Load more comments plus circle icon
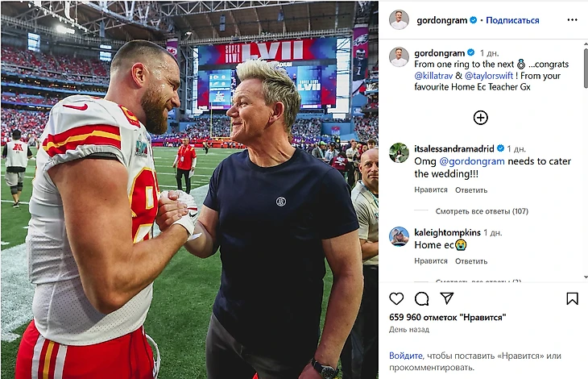This screenshot has height=379, width=588. click(480, 118)
